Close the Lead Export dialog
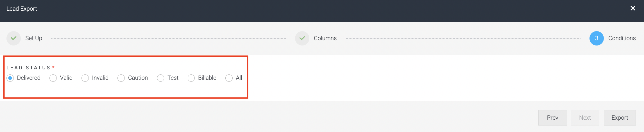Image resolution: width=644 pixels, height=132 pixels. pyautogui.click(x=633, y=8)
